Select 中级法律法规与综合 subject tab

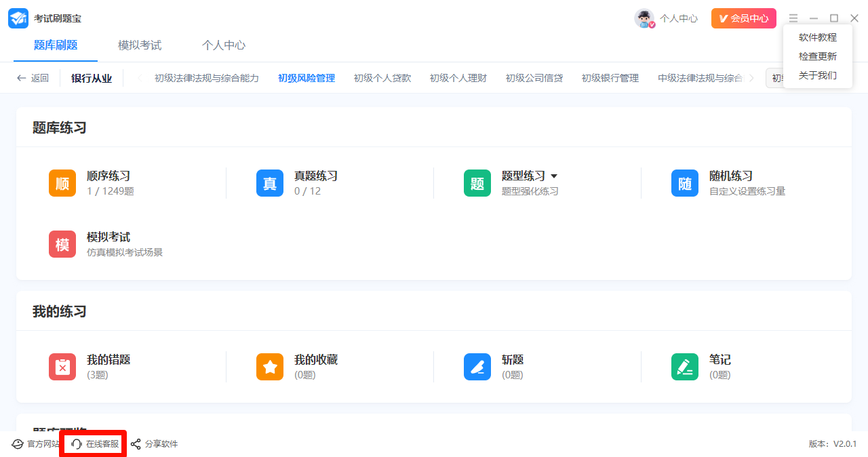point(701,78)
